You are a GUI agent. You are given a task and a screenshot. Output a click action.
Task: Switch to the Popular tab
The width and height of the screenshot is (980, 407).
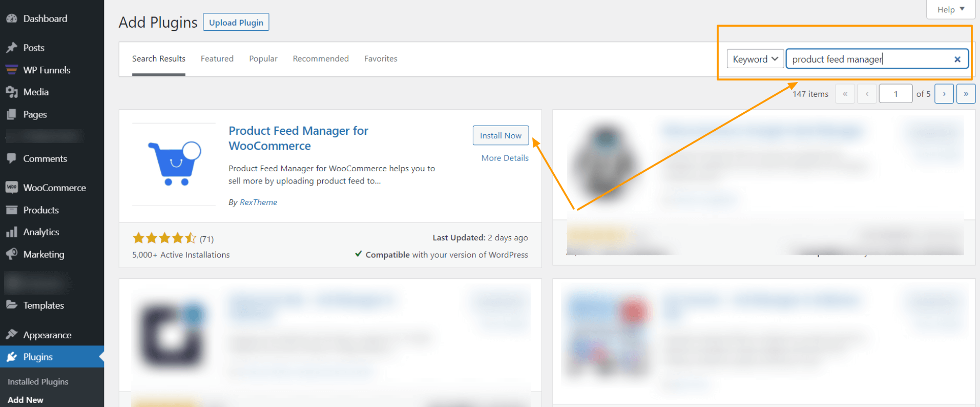263,59
